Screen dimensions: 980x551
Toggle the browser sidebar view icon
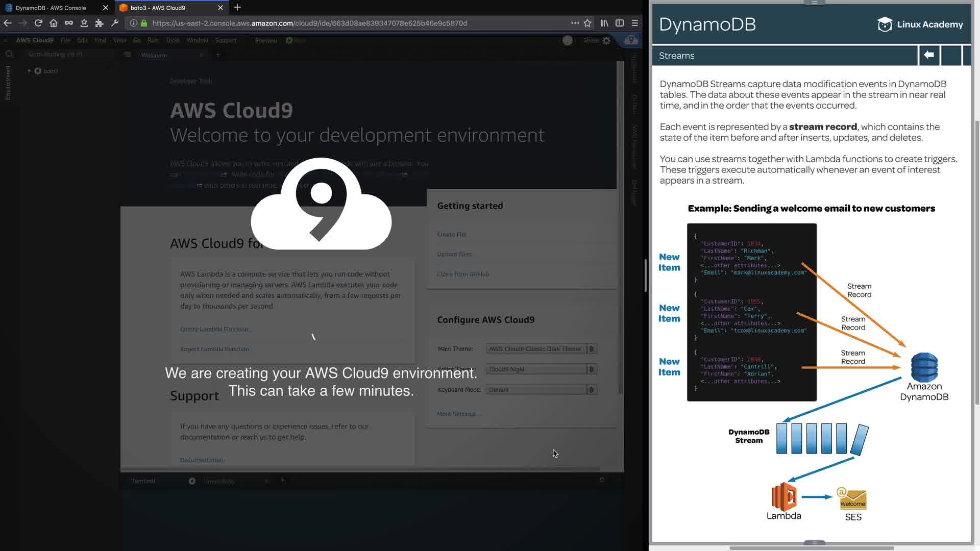620,23
